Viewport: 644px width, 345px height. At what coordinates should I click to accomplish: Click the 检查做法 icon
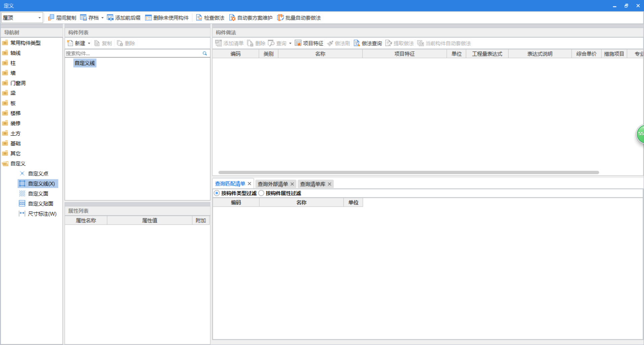(199, 17)
